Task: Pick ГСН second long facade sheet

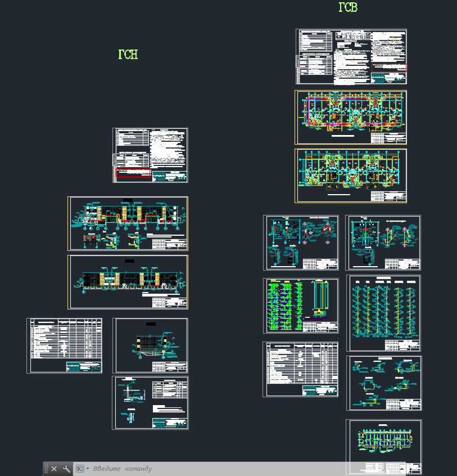Action: pyautogui.click(x=128, y=282)
